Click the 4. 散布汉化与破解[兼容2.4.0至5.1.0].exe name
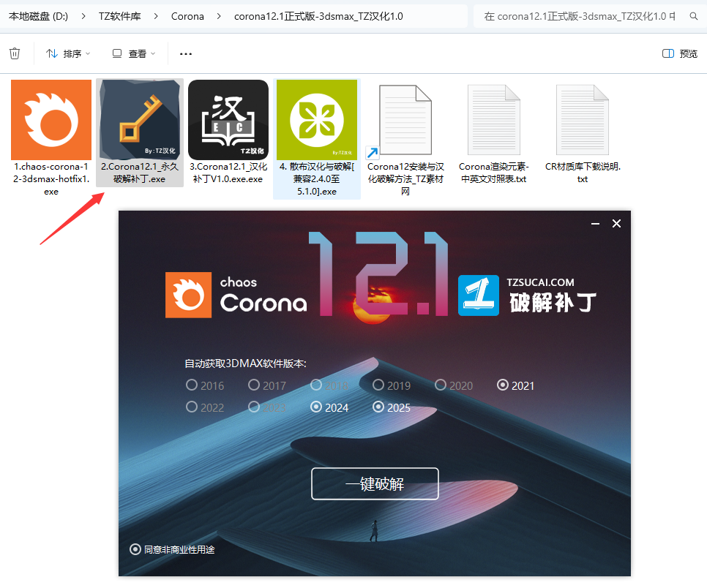The width and height of the screenshot is (707, 588). [x=317, y=179]
